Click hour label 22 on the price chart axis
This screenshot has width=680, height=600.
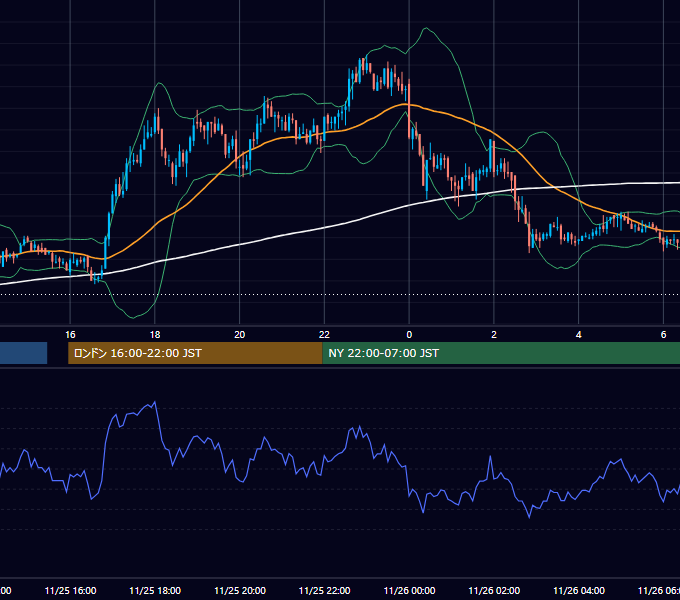pos(324,335)
